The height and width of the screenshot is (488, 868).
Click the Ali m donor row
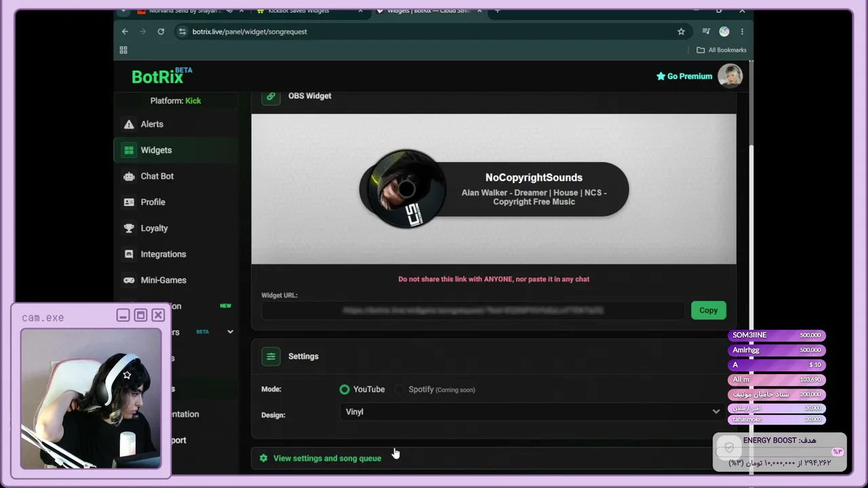pyautogui.click(x=777, y=380)
